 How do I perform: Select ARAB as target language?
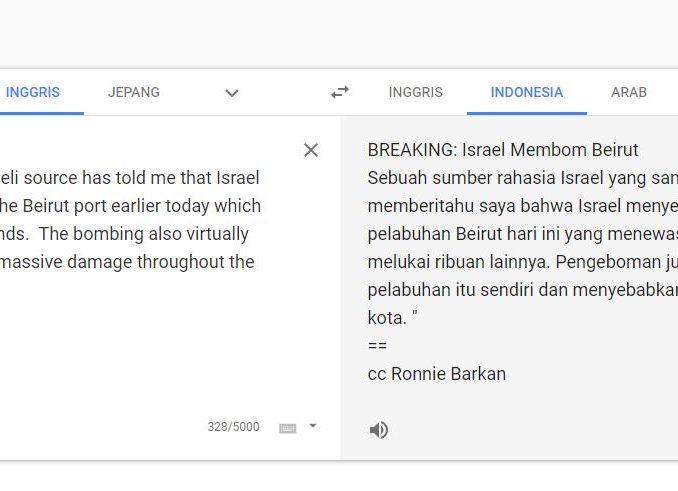coord(629,92)
